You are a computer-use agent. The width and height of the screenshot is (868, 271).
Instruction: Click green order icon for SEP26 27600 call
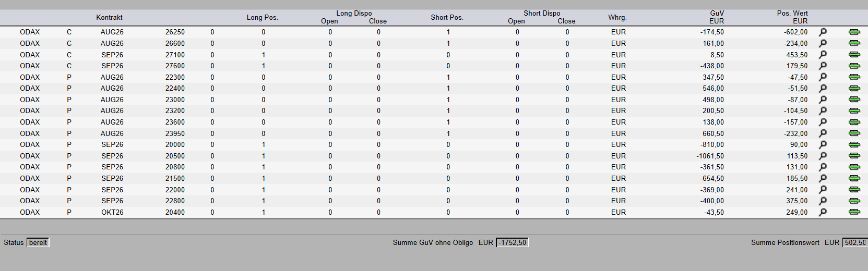854,66
